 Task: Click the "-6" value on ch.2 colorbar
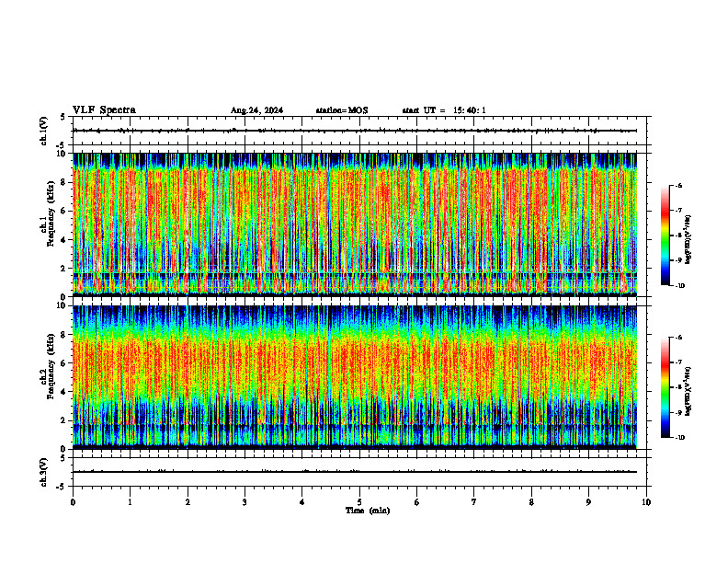point(678,338)
